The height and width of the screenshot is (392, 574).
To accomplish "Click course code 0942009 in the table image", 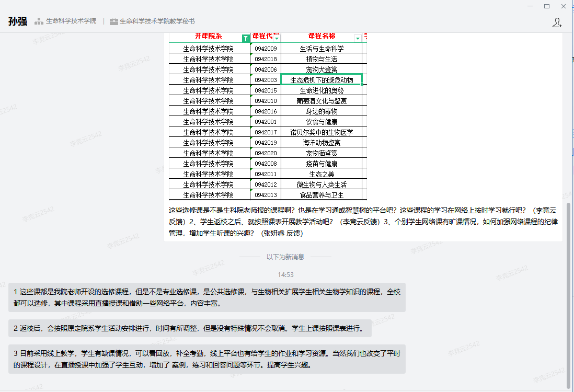I will (x=266, y=49).
